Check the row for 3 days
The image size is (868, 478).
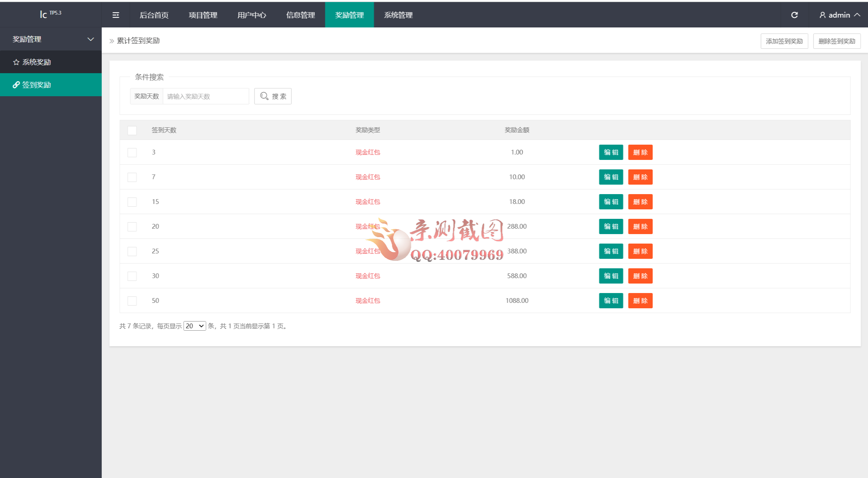(x=132, y=152)
